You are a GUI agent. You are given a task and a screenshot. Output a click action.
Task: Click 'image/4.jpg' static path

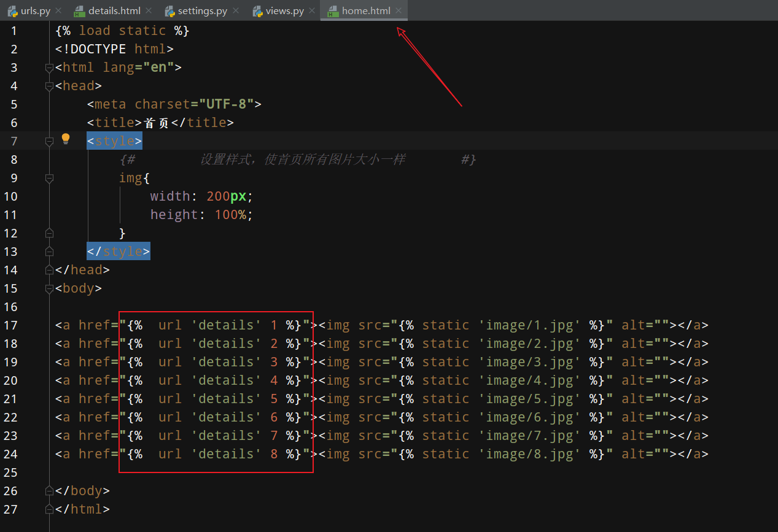(530, 380)
